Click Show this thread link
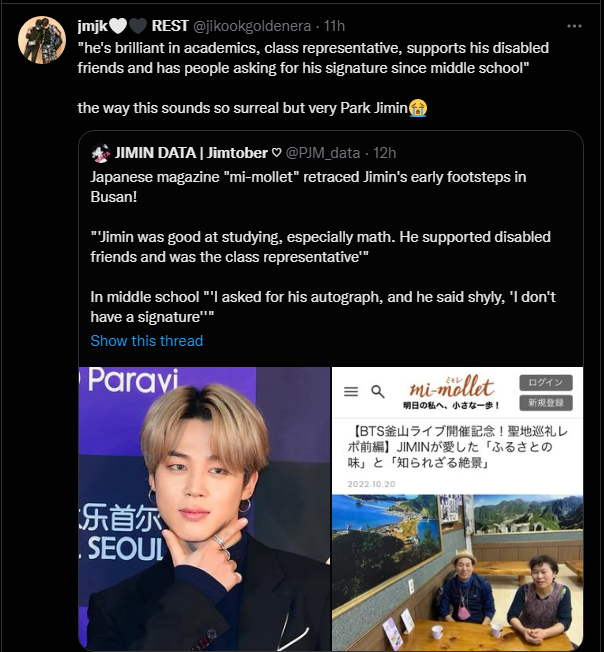The image size is (604, 652). click(147, 341)
